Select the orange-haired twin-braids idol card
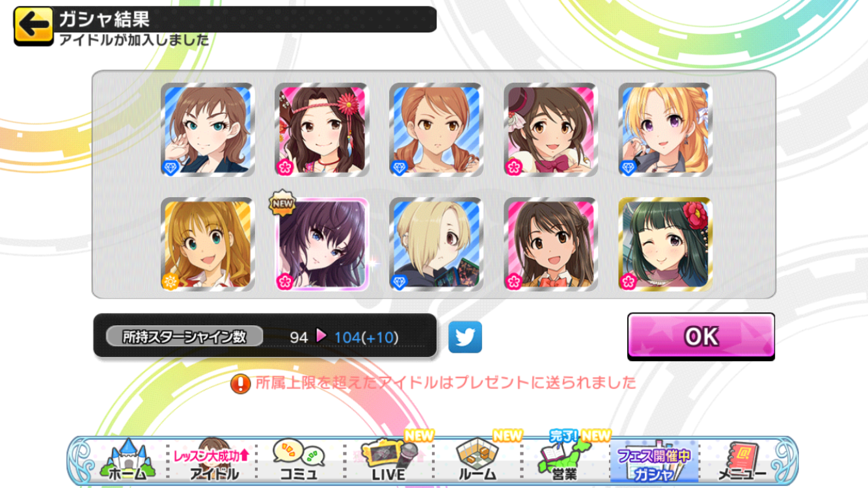Image resolution: width=868 pixels, height=488 pixels. [x=436, y=129]
